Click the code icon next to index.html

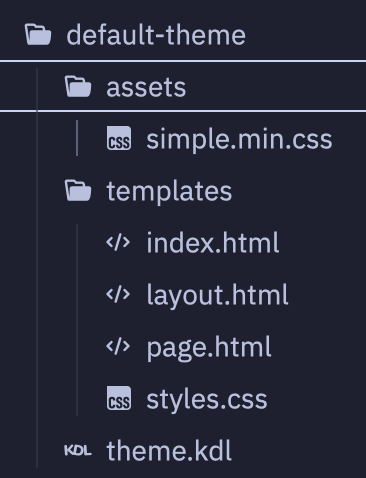click(x=118, y=243)
